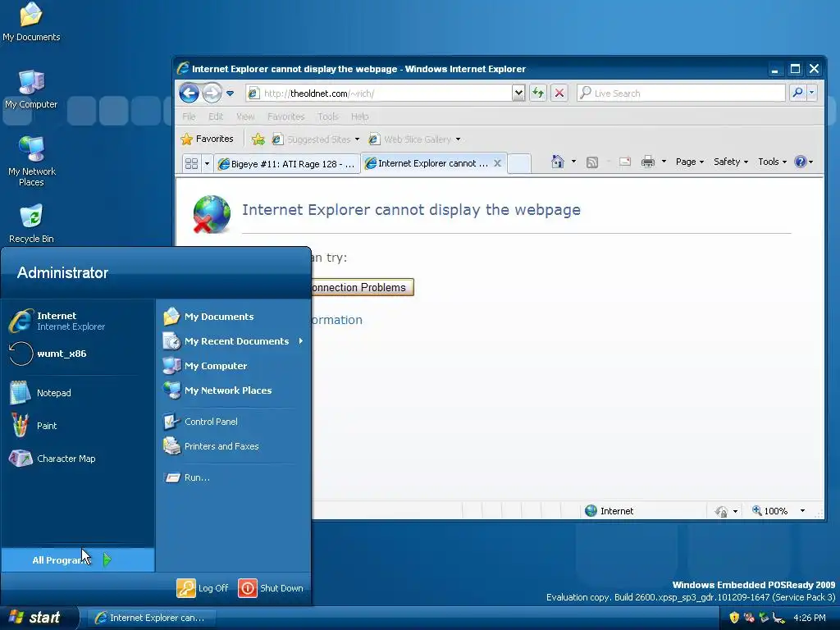
Task: Click the Print printer icon
Action: [x=648, y=162]
